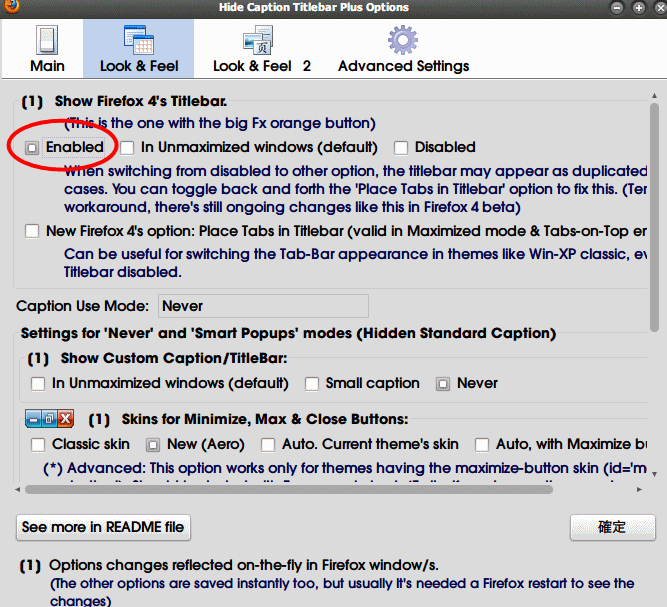The image size is (667, 607).
Task: Open the Look & Feel 2 tab
Action: pos(261,48)
